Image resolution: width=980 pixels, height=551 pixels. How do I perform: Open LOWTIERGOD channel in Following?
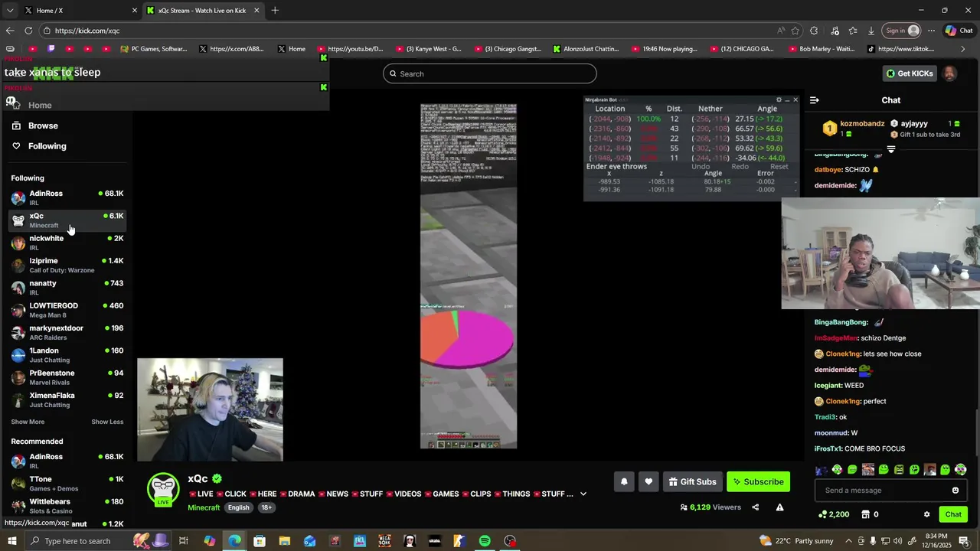click(x=66, y=310)
